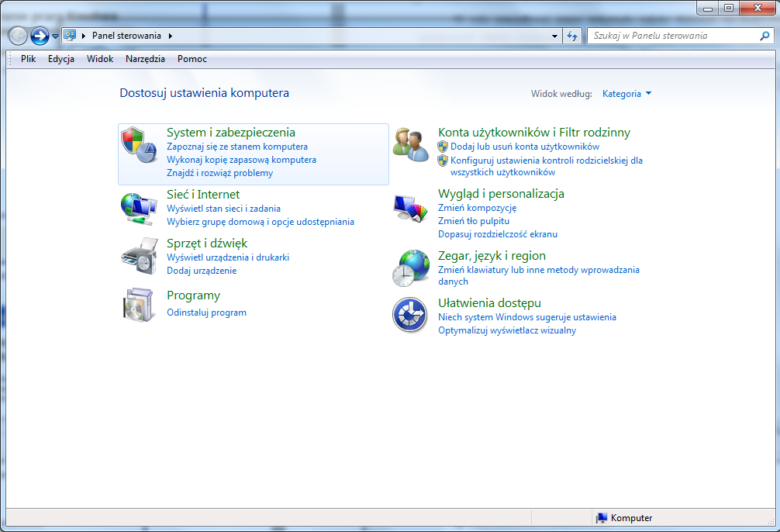Click the Komputer text in status bar
Viewport: 780px width, 532px height.
(x=631, y=518)
